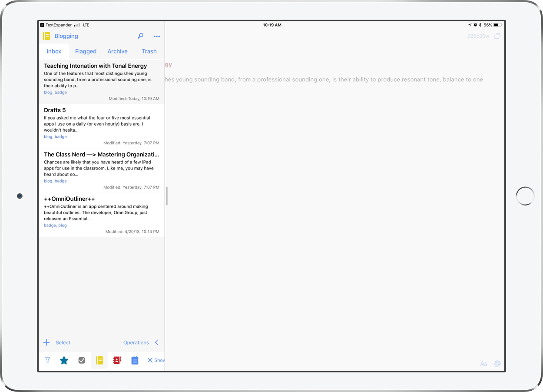Tap the search magnifier icon
The image size is (543, 392).
point(140,36)
